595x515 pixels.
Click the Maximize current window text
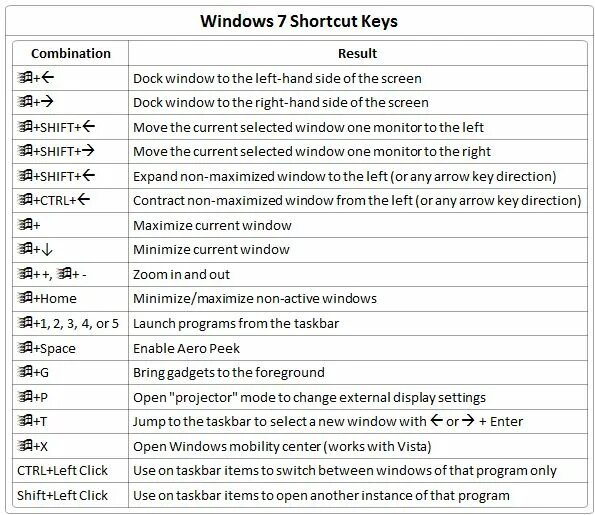(212, 225)
